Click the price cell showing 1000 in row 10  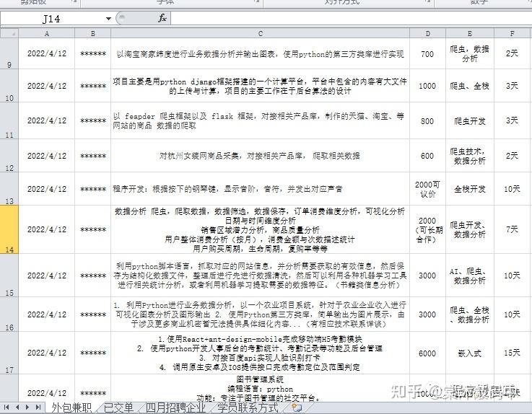[x=427, y=86]
